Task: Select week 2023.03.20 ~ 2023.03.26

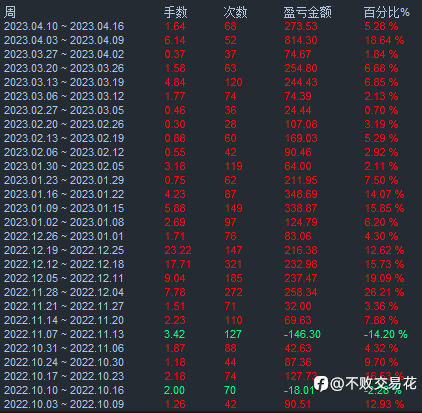Action: (x=64, y=68)
